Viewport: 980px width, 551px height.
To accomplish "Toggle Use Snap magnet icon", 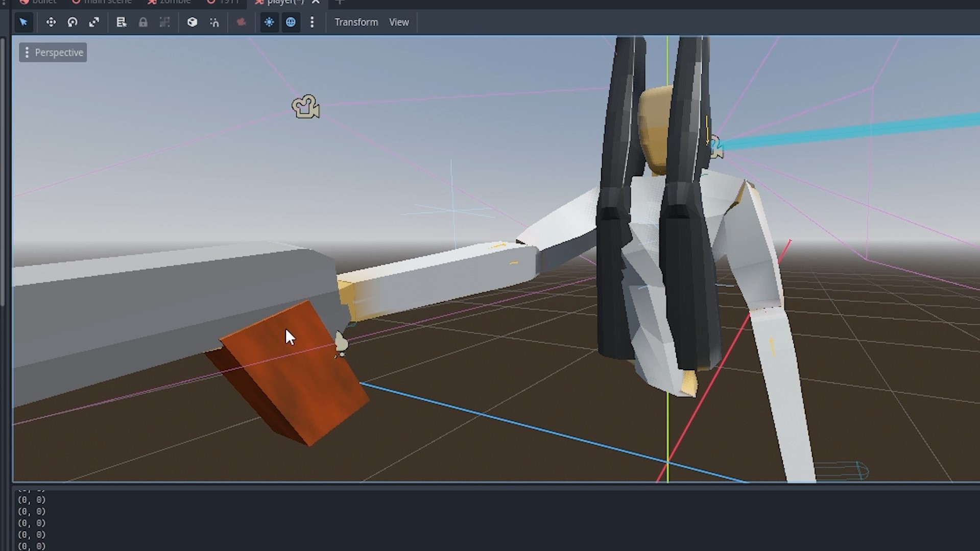I will click(x=214, y=22).
